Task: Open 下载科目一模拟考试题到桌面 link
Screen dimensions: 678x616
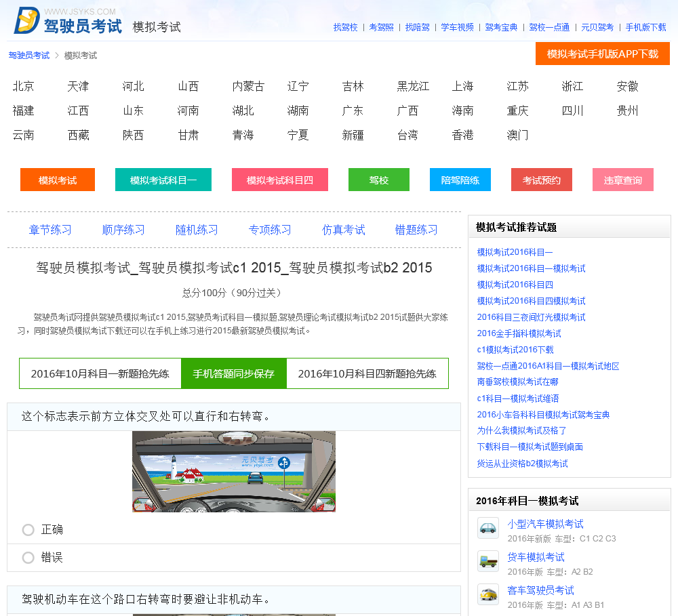Action: pos(530,447)
